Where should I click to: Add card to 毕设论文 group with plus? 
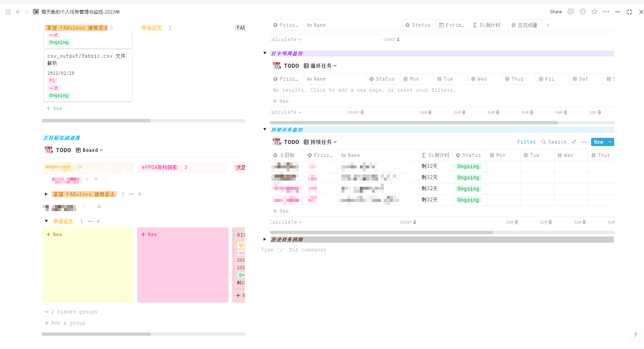(x=98, y=221)
